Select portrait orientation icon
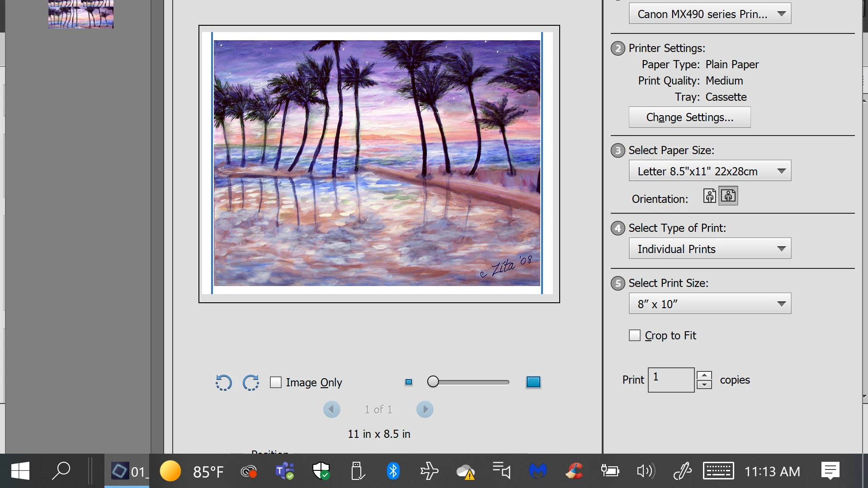 (x=710, y=196)
